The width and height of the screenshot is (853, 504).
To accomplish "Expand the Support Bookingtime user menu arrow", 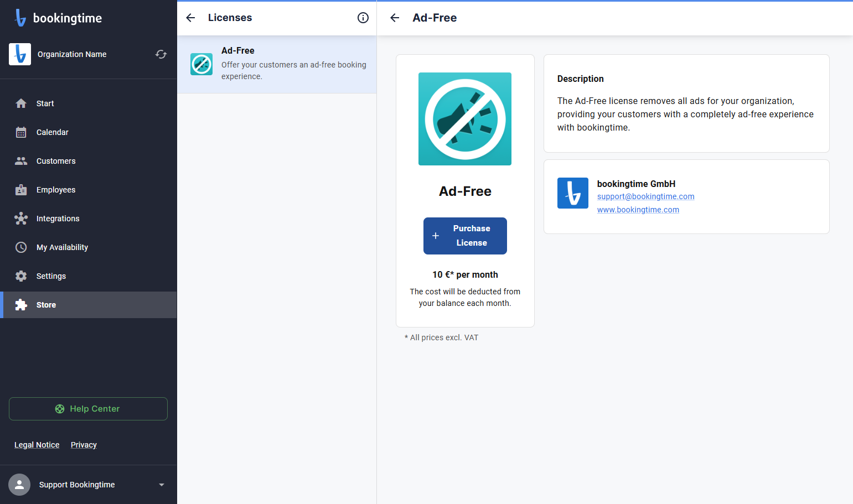I will pyautogui.click(x=162, y=485).
